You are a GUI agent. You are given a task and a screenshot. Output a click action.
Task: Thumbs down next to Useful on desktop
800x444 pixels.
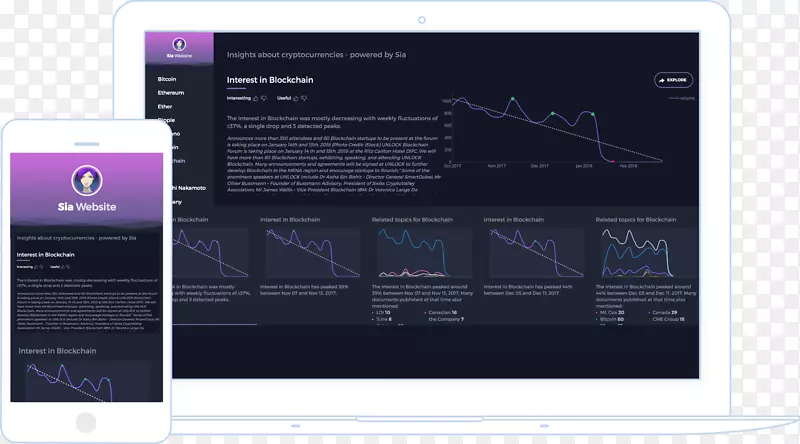[306, 98]
